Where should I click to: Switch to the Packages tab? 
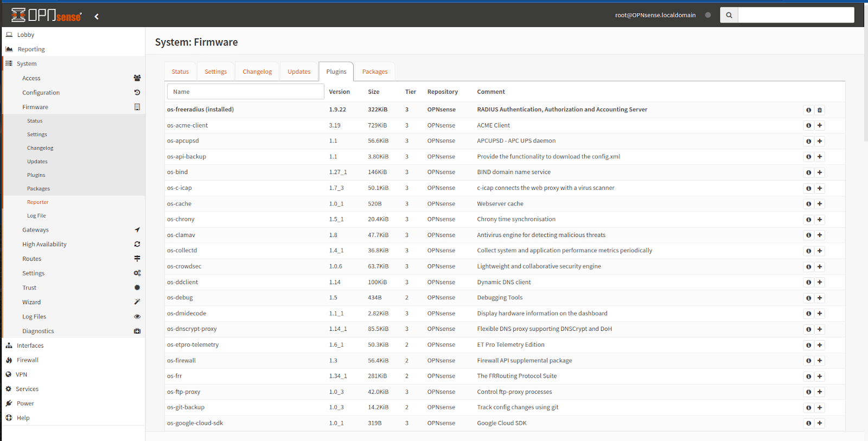point(375,72)
